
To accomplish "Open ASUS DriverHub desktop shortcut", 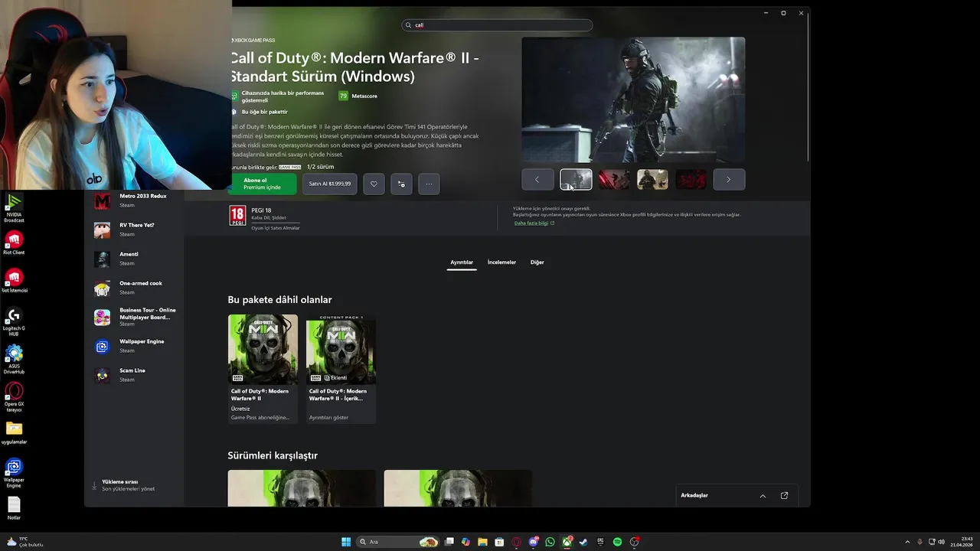I will click(x=14, y=360).
